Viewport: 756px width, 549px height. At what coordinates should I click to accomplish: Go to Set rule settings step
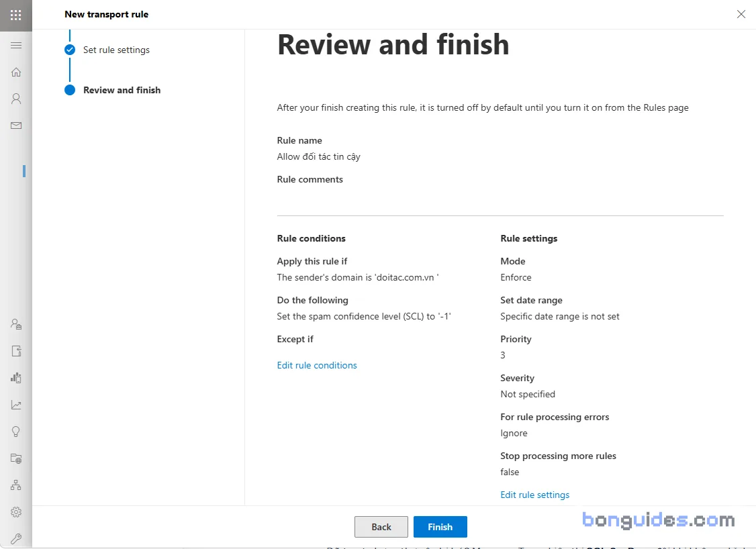pyautogui.click(x=116, y=50)
